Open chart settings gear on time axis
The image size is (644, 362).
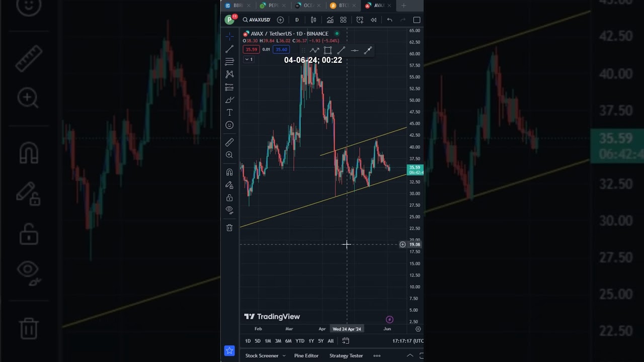(418, 329)
